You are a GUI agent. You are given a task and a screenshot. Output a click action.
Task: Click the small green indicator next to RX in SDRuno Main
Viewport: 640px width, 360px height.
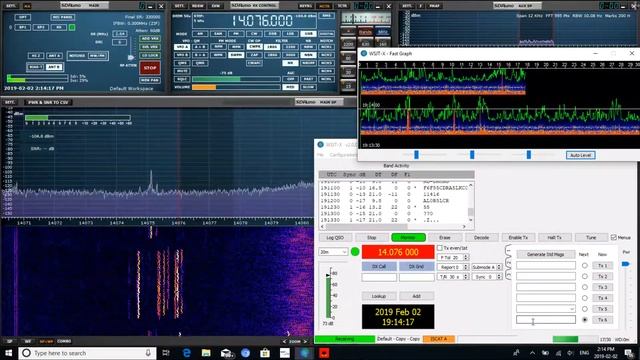(72, 27)
